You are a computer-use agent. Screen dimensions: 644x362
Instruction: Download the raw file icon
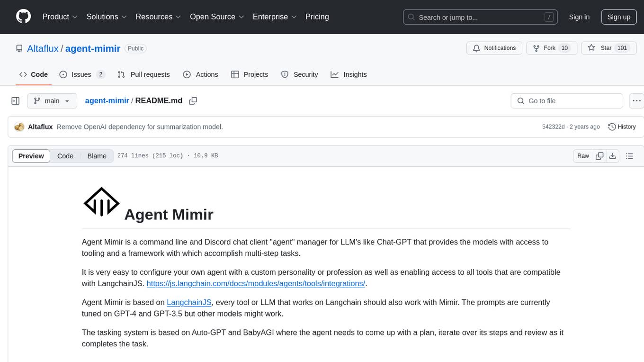coord(612,156)
